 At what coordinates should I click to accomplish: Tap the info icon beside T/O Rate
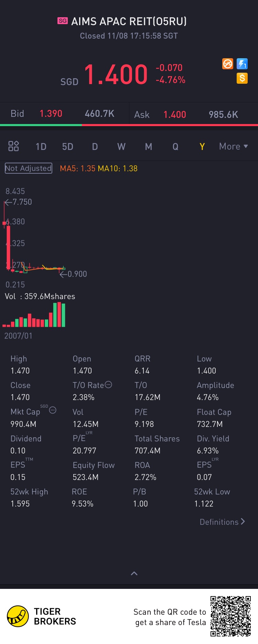click(108, 385)
